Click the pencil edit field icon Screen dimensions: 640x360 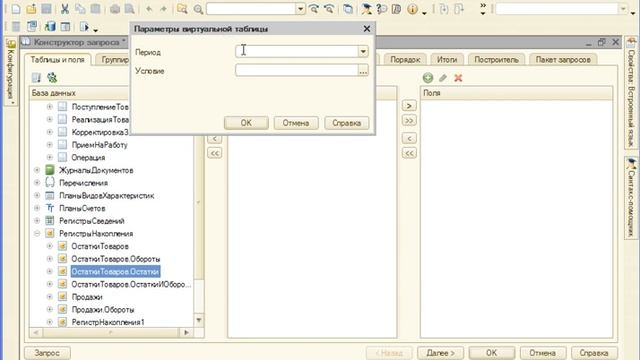tap(443, 78)
